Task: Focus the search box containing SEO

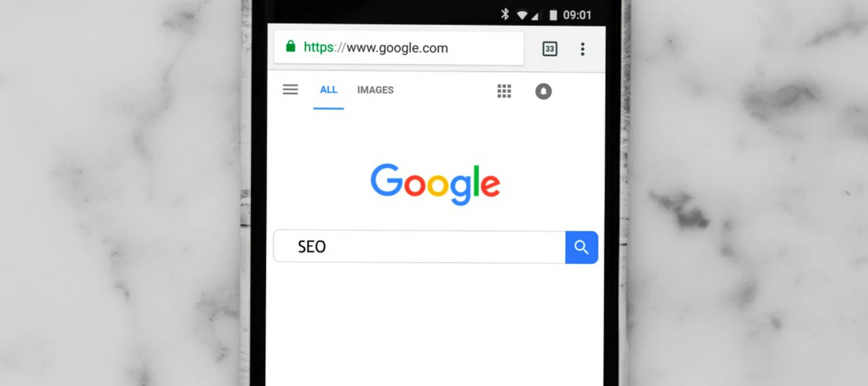Action: coord(419,247)
